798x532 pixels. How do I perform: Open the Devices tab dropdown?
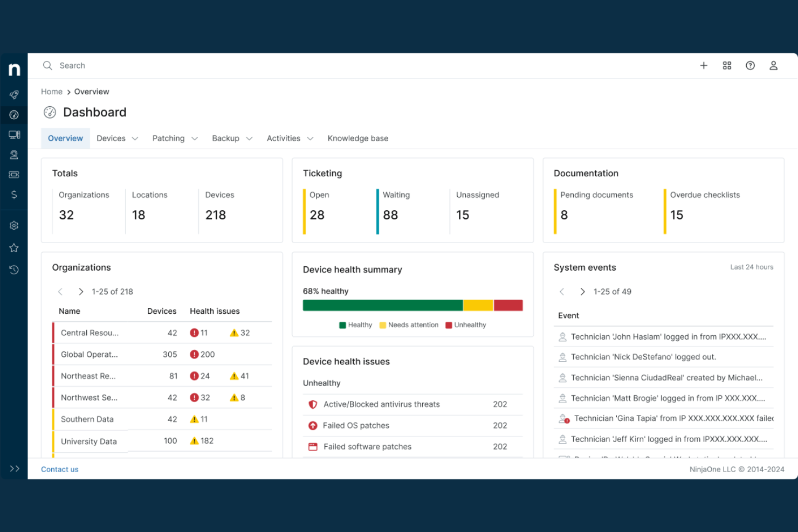coord(118,138)
